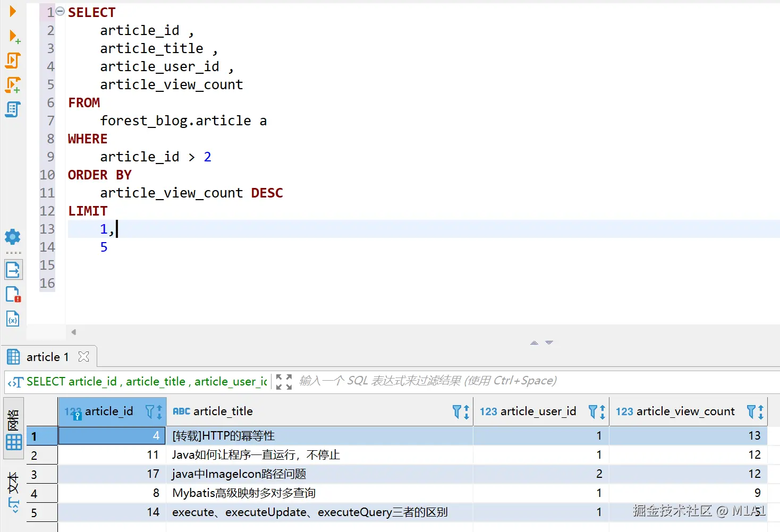
Task: Minimize results panel with down arrow
Action: tap(549, 342)
